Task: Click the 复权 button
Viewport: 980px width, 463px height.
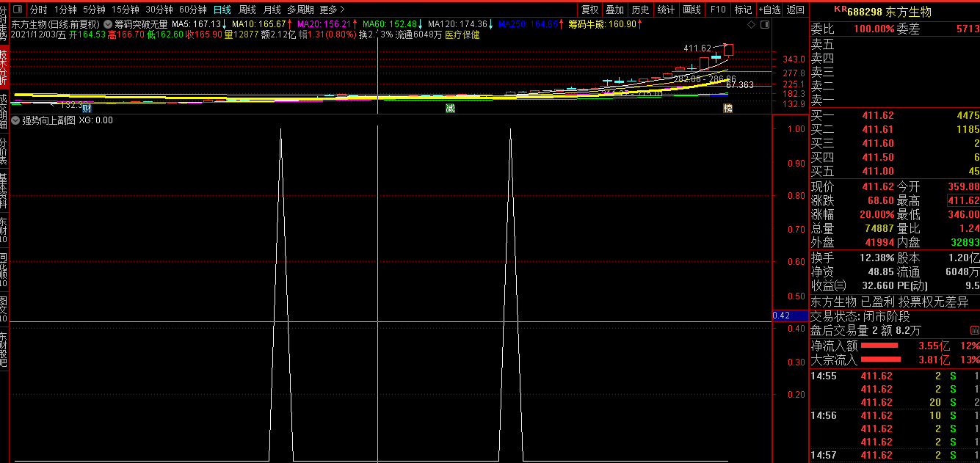Action: coord(589,10)
